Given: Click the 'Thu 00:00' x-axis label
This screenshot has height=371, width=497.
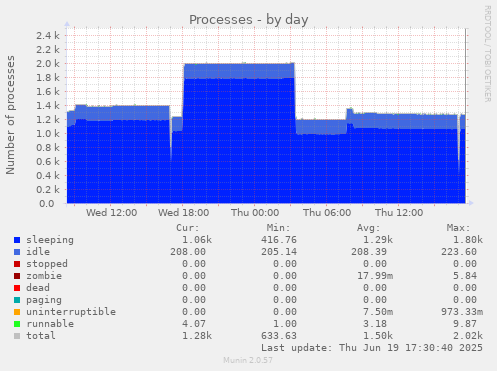Looking at the screenshot, I should (x=255, y=213).
